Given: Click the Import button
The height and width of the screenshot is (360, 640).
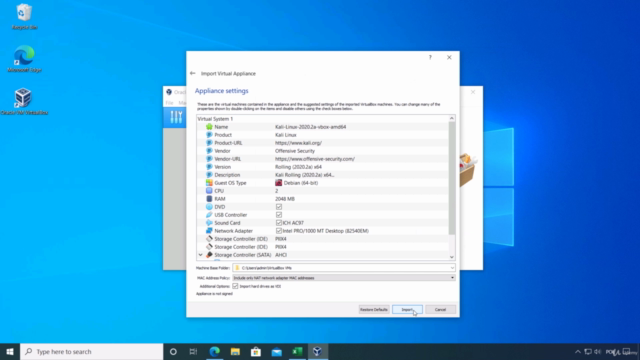Looking at the screenshot, I should point(407,309).
